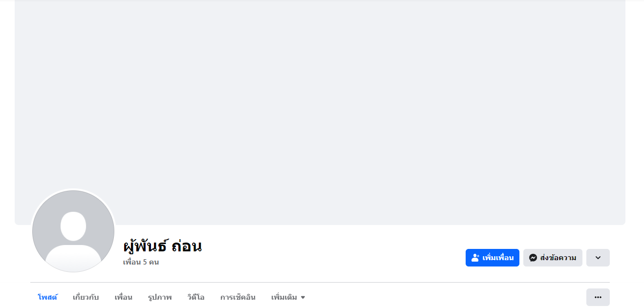Screen dimensions: 644x307
Task: Open the three-dots more options button
Action: click(598, 297)
